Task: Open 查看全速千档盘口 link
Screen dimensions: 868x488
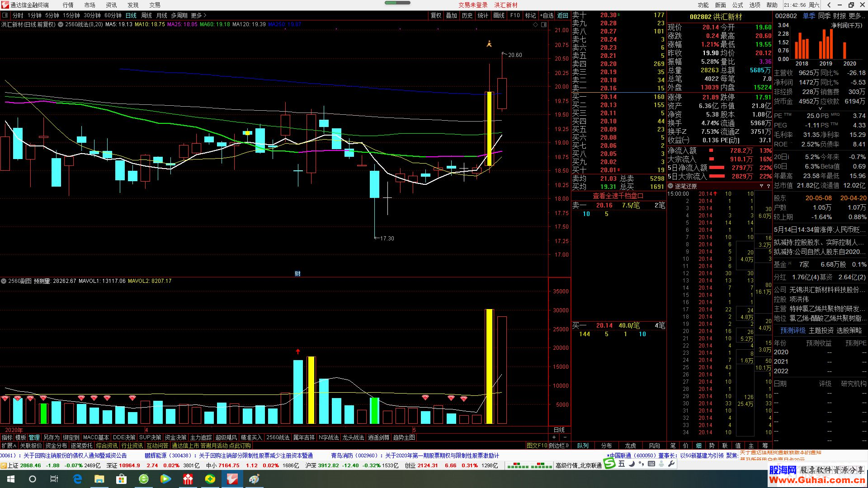Action: (x=618, y=196)
